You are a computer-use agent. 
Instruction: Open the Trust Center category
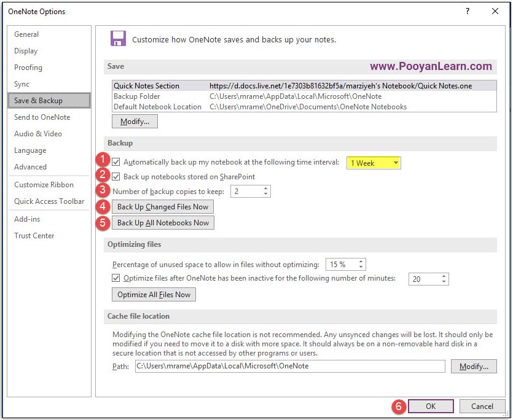49,236
